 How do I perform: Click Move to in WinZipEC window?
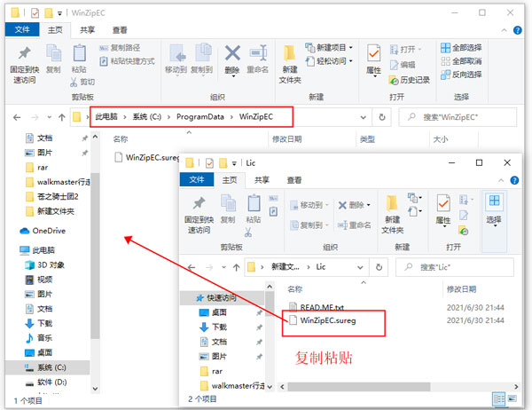(x=176, y=59)
